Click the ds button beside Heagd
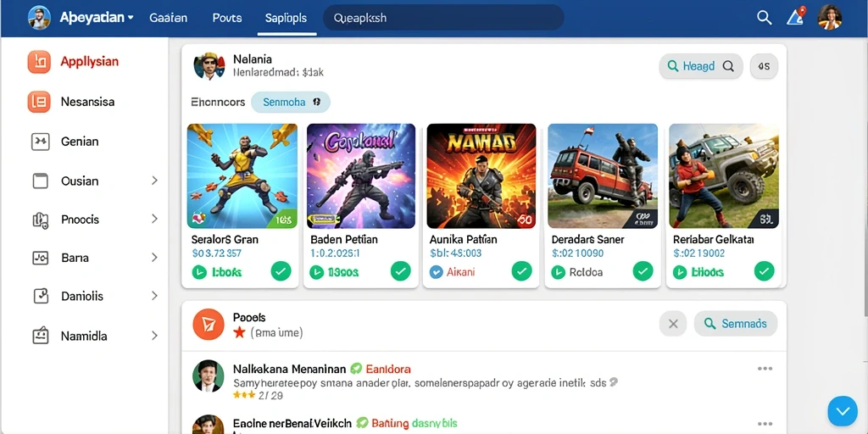 pos(764,66)
